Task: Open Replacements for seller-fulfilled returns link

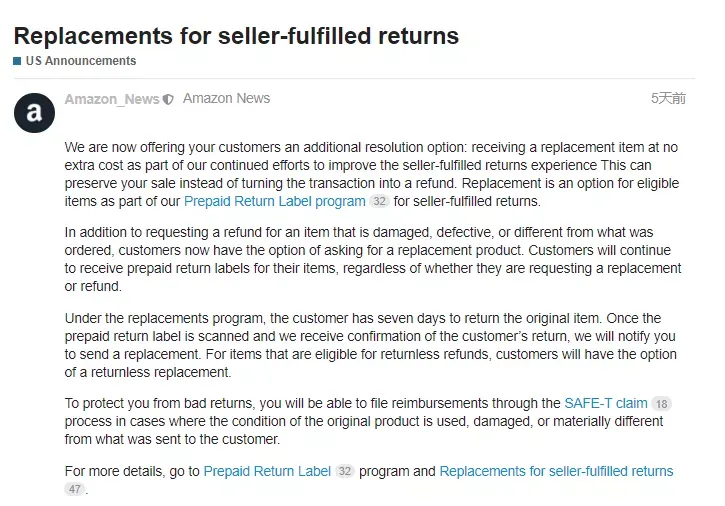Action: tap(556, 471)
